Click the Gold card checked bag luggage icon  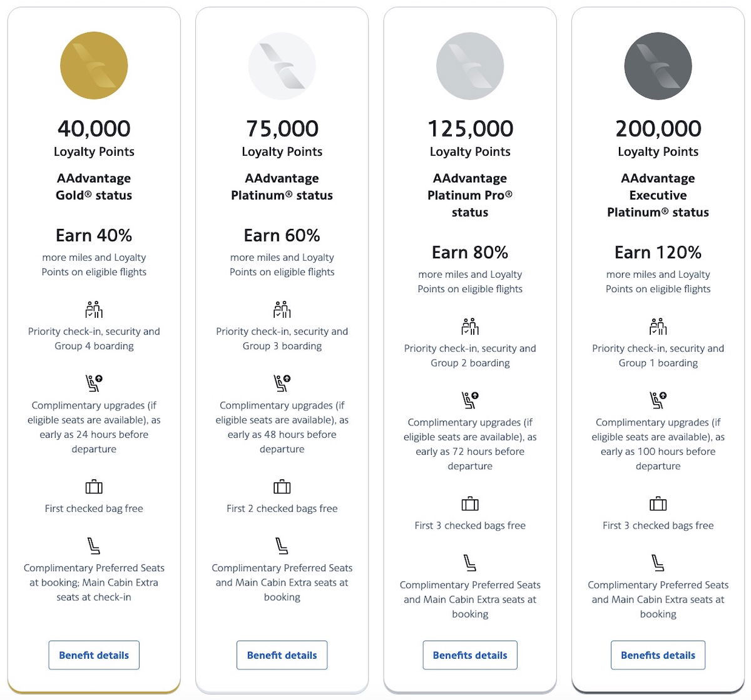(x=94, y=487)
